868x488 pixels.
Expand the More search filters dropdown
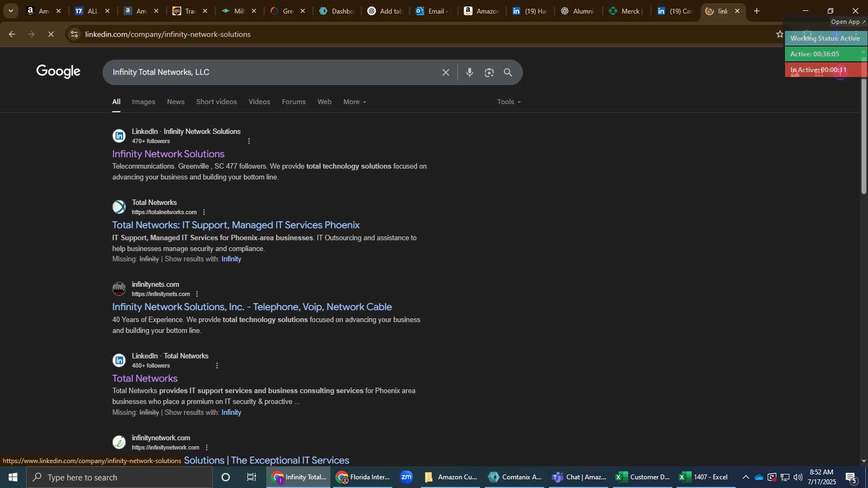pos(355,102)
